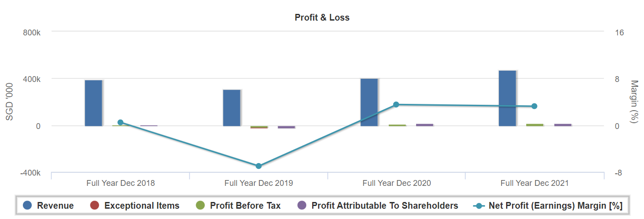Click the 2021 green Profit Before Tax bar

535,125
